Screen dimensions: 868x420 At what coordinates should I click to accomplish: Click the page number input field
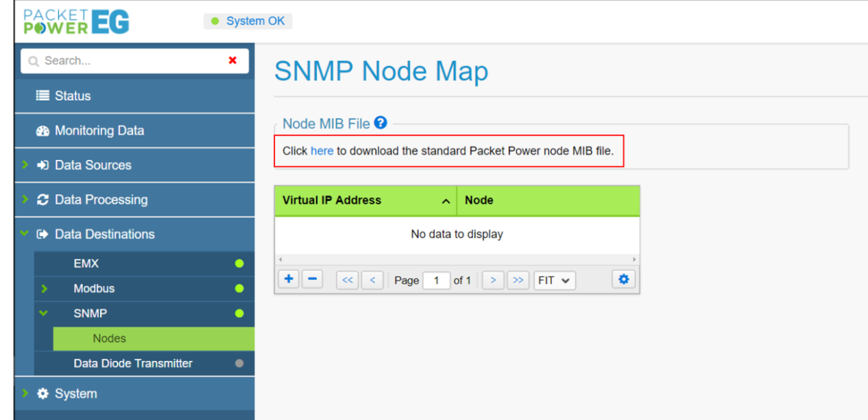[x=436, y=280]
